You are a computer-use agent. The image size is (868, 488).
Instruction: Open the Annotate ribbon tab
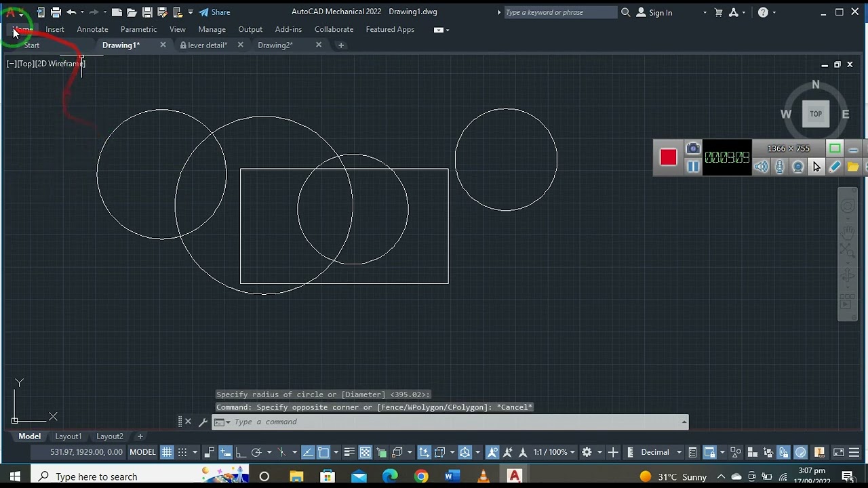click(x=92, y=29)
